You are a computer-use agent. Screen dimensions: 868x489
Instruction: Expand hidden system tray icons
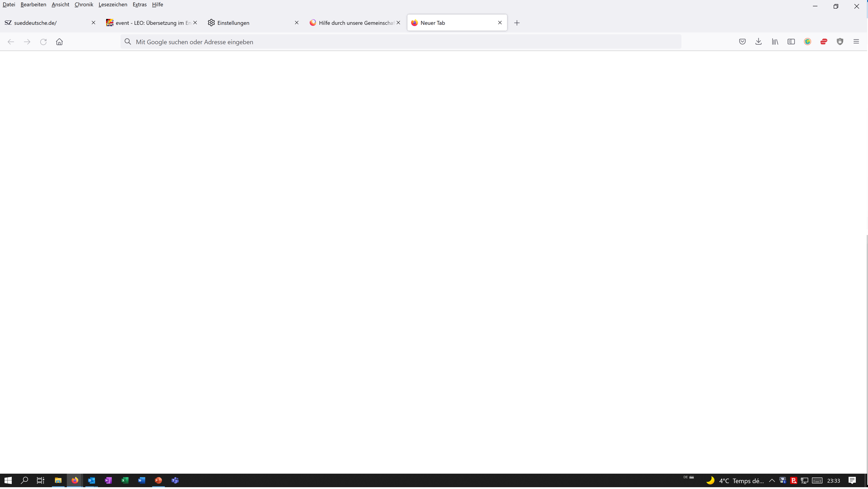772,480
